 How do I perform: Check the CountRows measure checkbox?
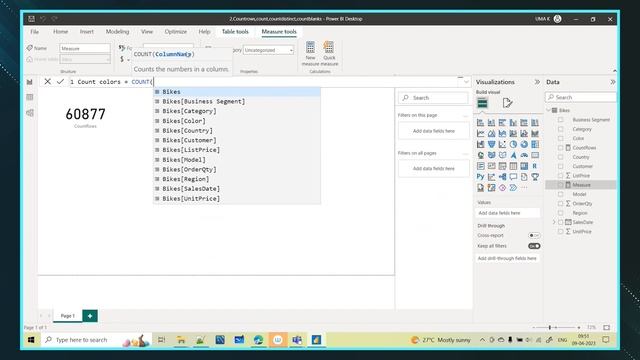pos(560,148)
